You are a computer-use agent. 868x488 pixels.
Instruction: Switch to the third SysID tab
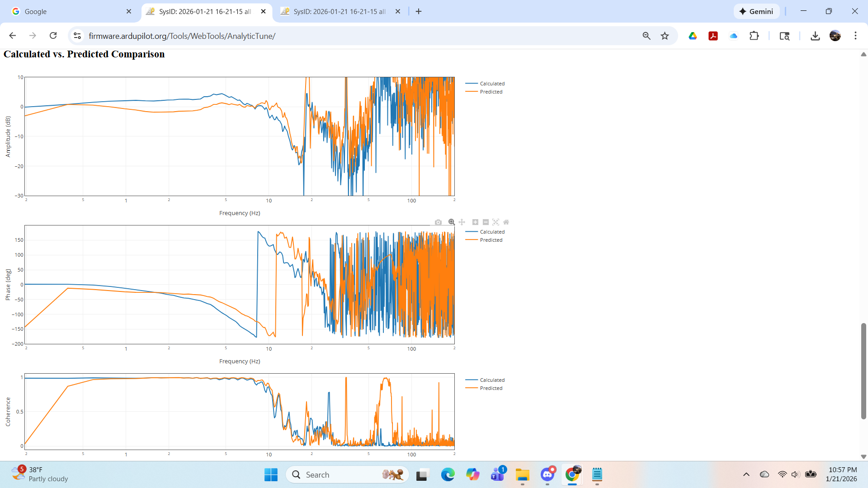[339, 11]
